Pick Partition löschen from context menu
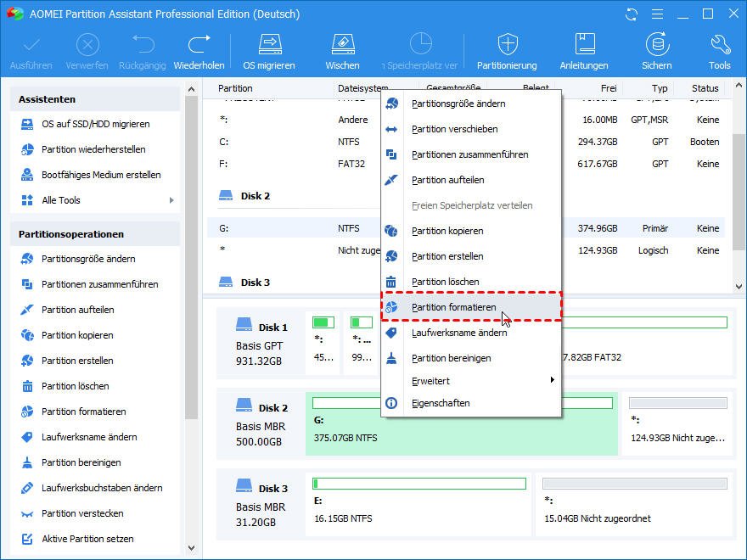The height and width of the screenshot is (560, 747). [470, 282]
